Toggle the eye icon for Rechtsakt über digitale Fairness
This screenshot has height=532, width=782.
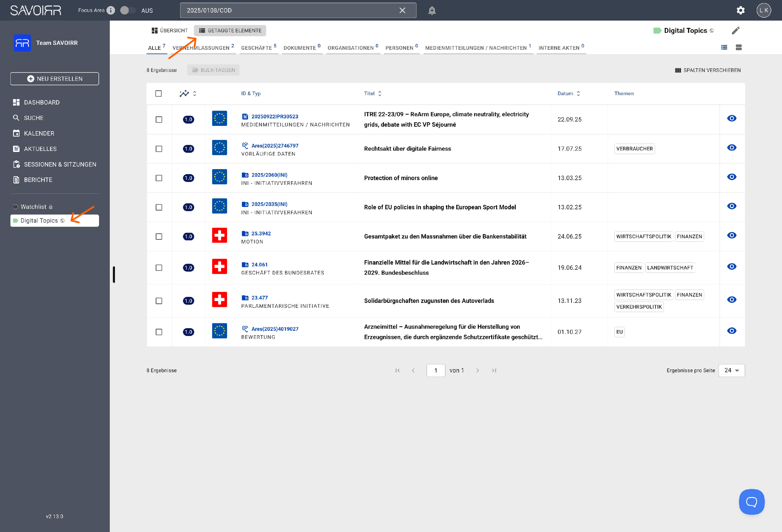coord(731,148)
